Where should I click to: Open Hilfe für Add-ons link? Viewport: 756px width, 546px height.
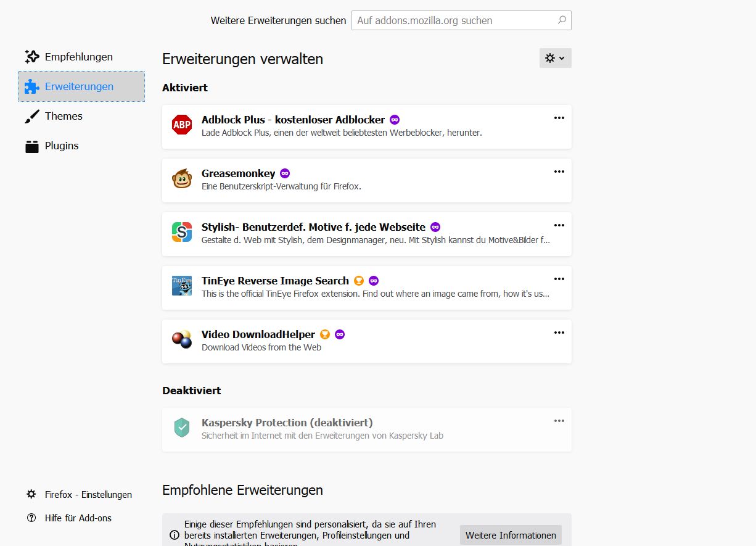[78, 518]
